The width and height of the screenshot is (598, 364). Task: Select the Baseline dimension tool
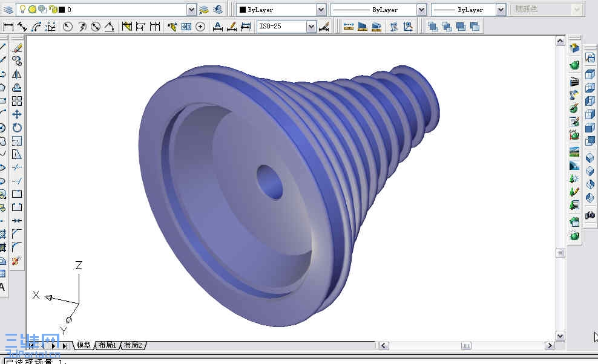[x=140, y=26]
